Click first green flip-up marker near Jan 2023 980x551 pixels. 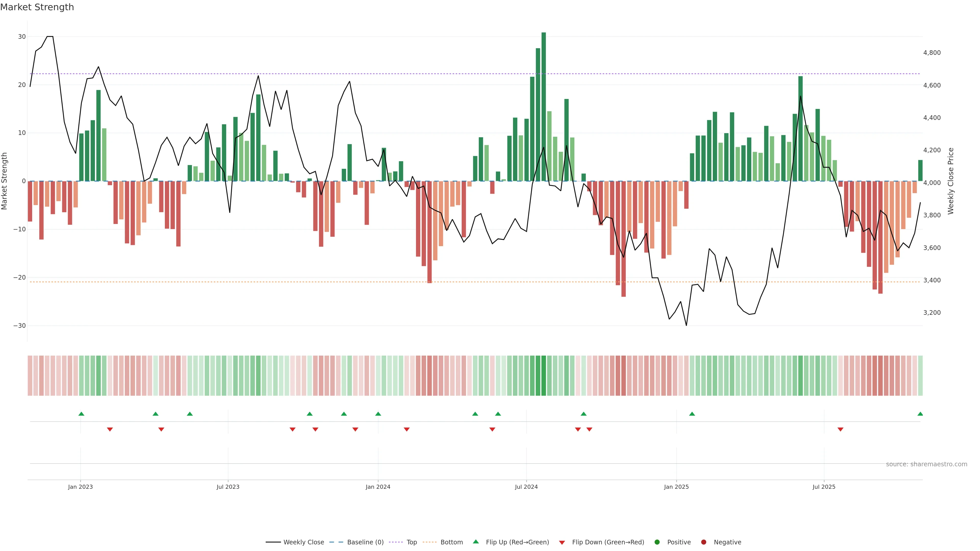click(x=81, y=414)
